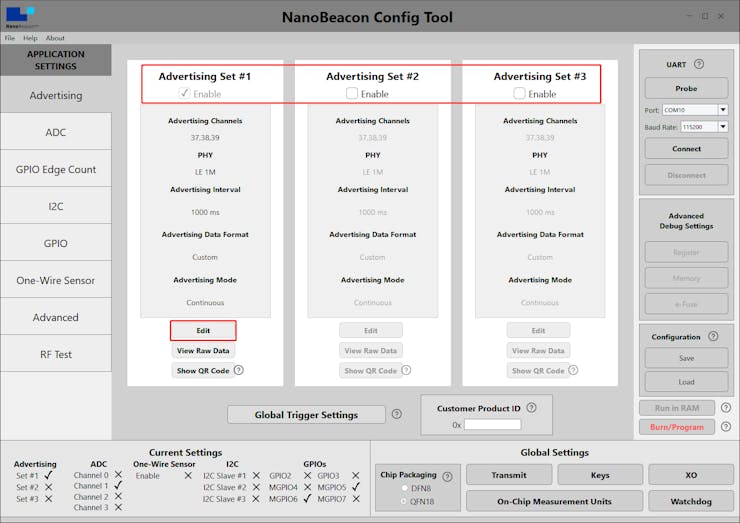The height and width of the screenshot is (523, 740).
Task: Click the NanoBeacon logo icon
Action: (x=21, y=17)
